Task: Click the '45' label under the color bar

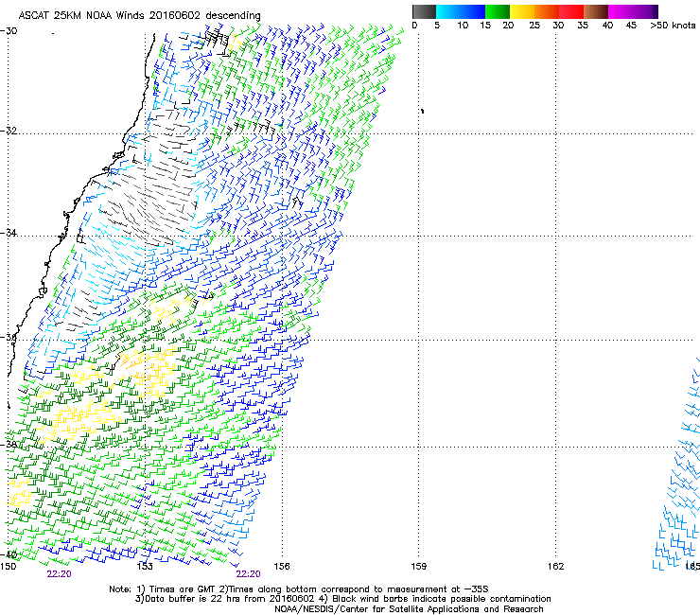Action: click(631, 26)
